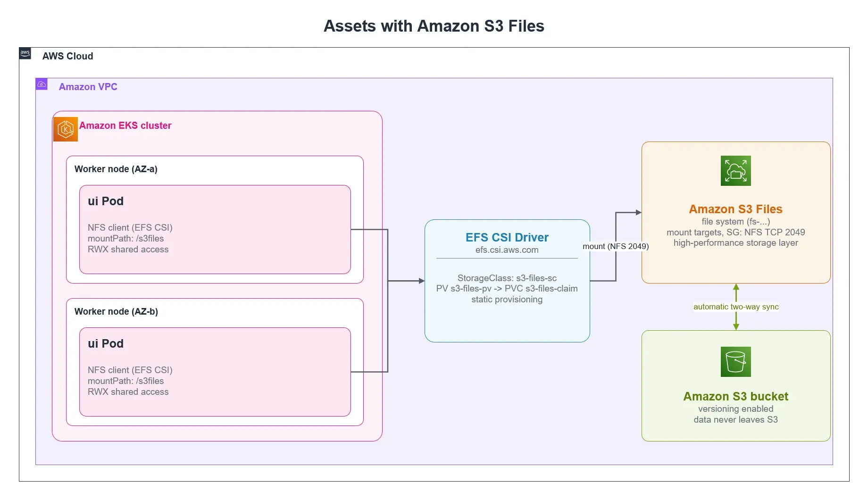This screenshot has width=868, height=500.
Task: Select 'ui Pod' heading in AZ-b node
Action: coord(106,343)
